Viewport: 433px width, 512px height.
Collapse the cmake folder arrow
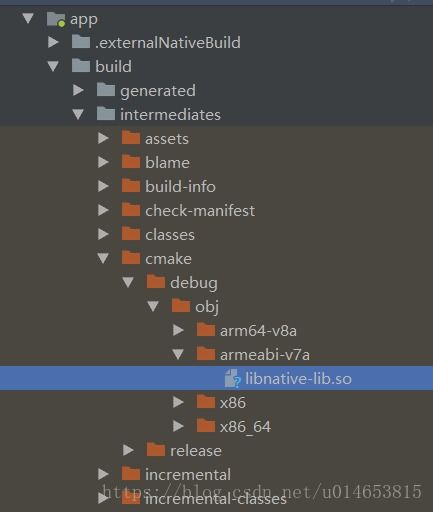pos(103,258)
